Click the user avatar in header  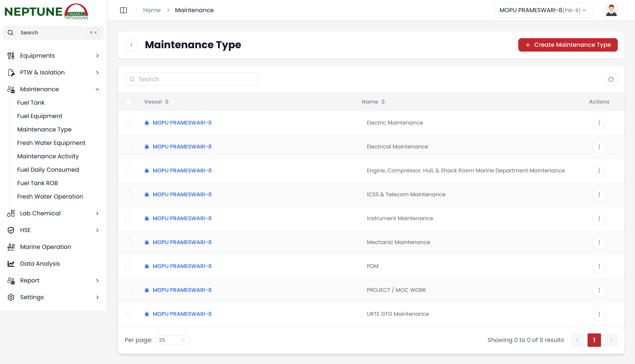(x=611, y=10)
